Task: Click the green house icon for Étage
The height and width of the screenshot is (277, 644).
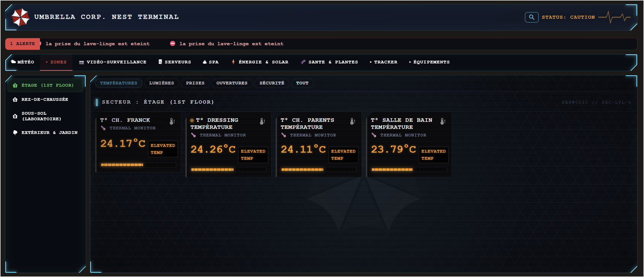Action: coord(15,85)
